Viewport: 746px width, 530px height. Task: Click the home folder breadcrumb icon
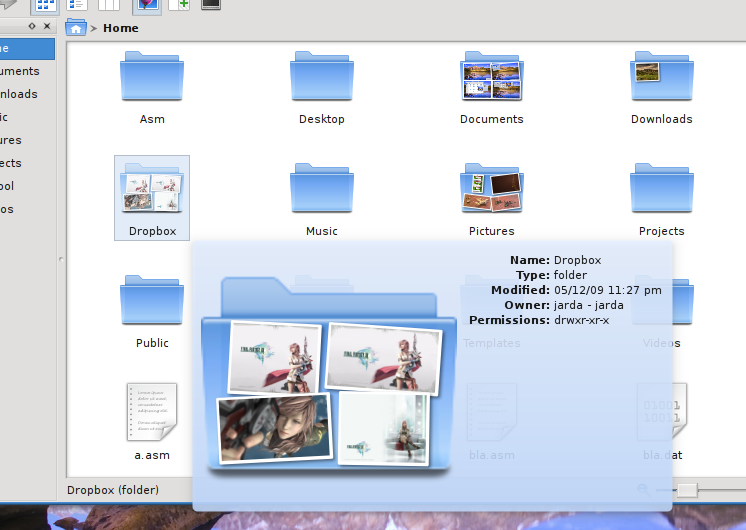coord(76,28)
